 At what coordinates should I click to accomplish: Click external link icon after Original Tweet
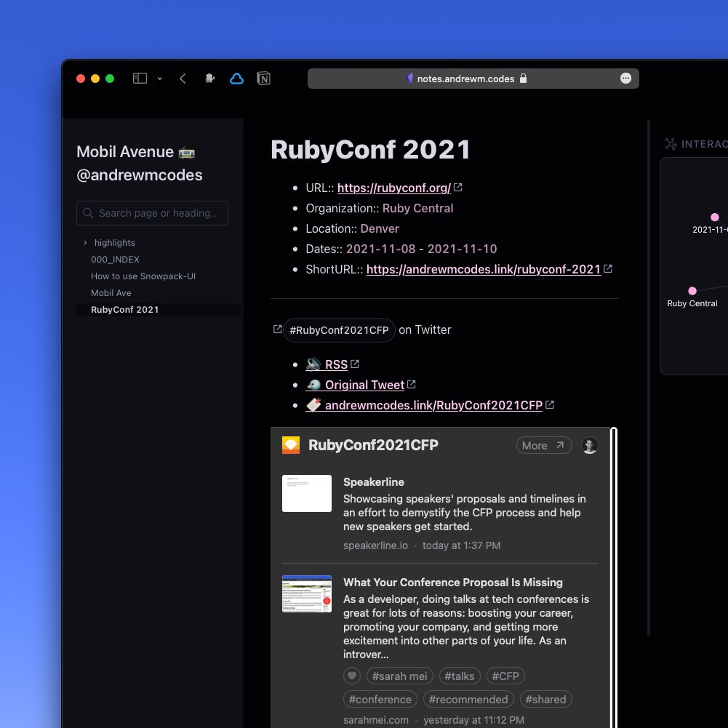point(412,385)
